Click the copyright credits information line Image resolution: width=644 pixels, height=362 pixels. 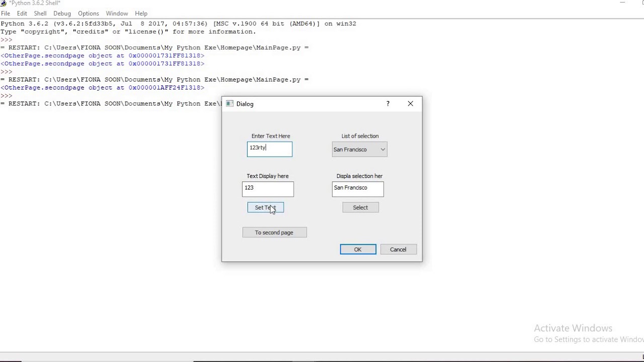pos(128,32)
